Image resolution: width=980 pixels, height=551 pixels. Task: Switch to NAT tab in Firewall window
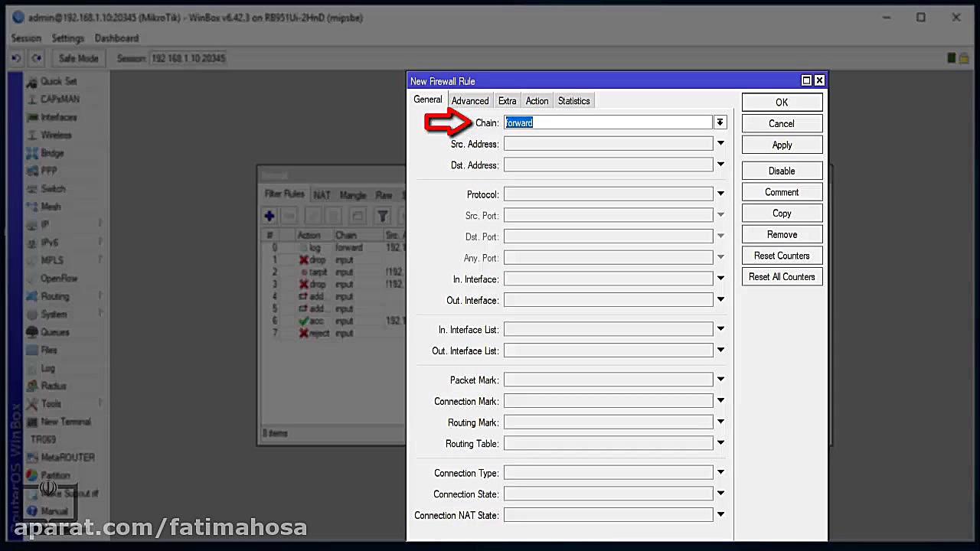[322, 195]
